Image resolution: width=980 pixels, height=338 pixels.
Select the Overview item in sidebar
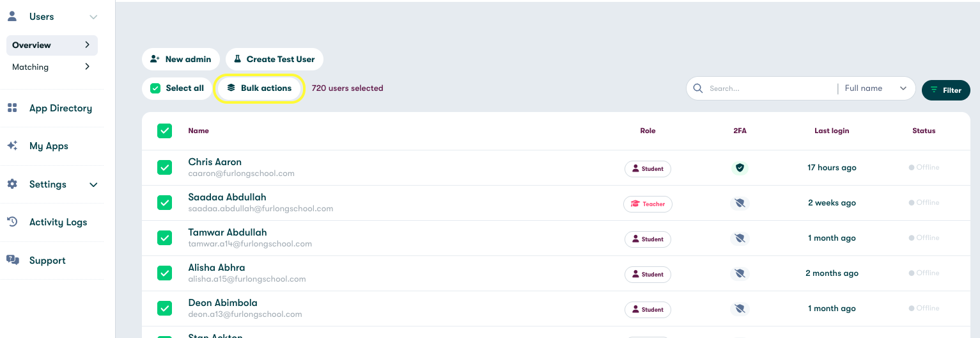pyautogui.click(x=51, y=45)
